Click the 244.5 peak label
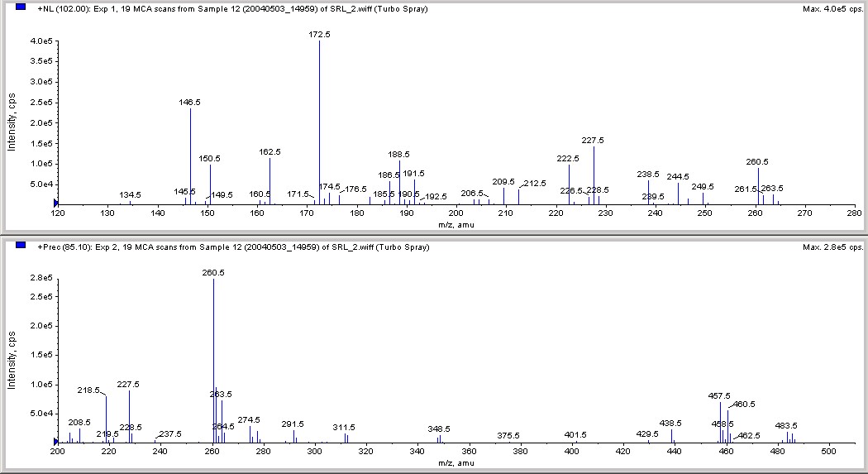Screen dimensions: 868x474 pos(678,177)
